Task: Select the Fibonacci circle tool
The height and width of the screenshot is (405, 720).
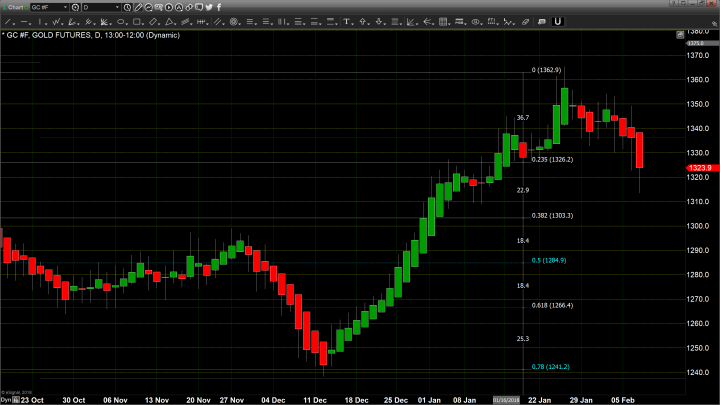Action: point(232,20)
